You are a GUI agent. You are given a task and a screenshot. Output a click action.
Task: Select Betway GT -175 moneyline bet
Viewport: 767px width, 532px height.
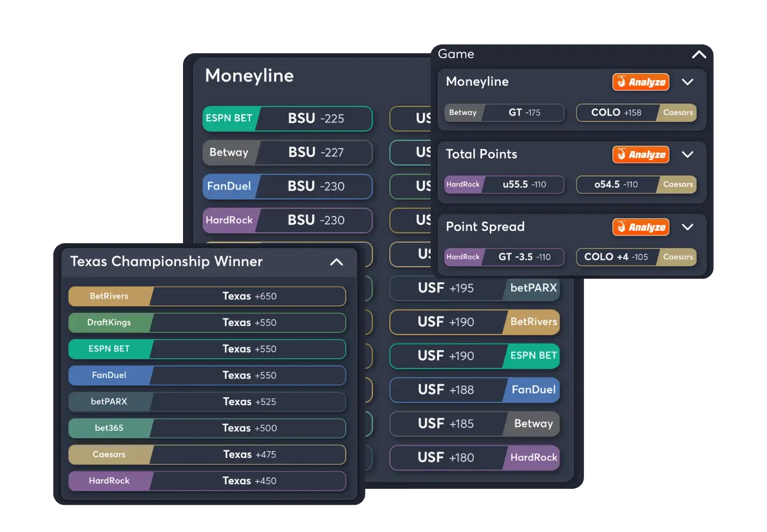point(504,112)
